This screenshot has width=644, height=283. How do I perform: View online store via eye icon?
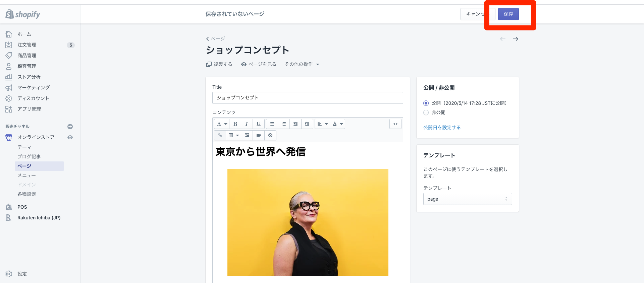point(70,137)
